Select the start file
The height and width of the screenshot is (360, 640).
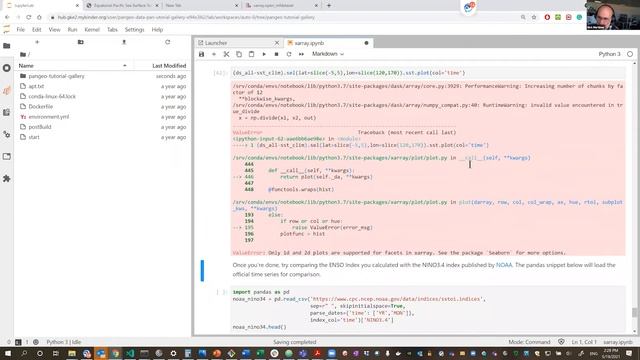point(34,137)
